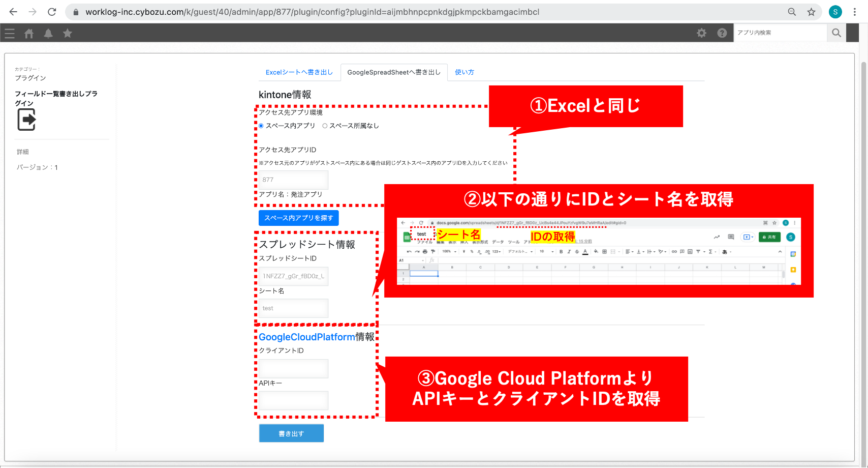Screen dimensions: 868x468
Task: Open the settings gear icon
Action: click(701, 33)
